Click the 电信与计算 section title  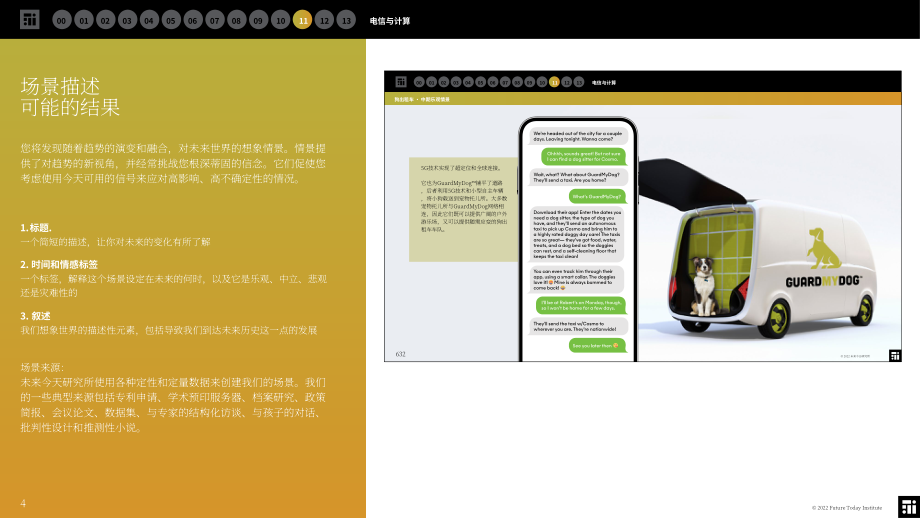[390, 21]
